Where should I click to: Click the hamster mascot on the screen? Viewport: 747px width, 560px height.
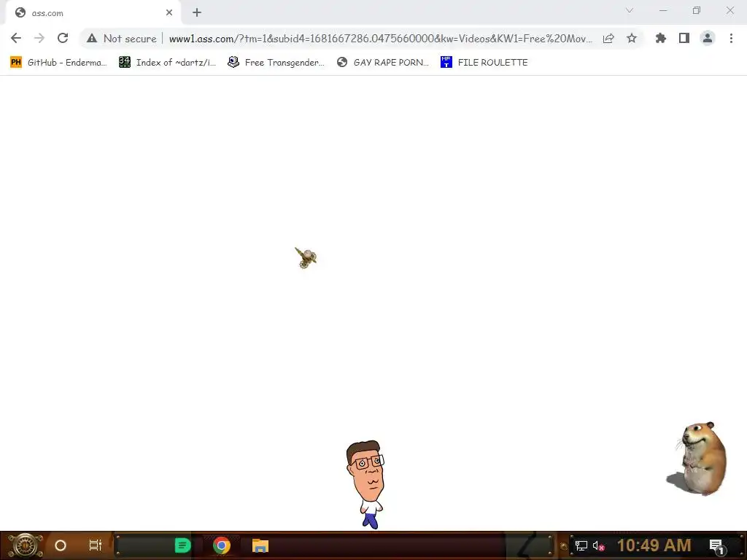pyautogui.click(x=697, y=459)
